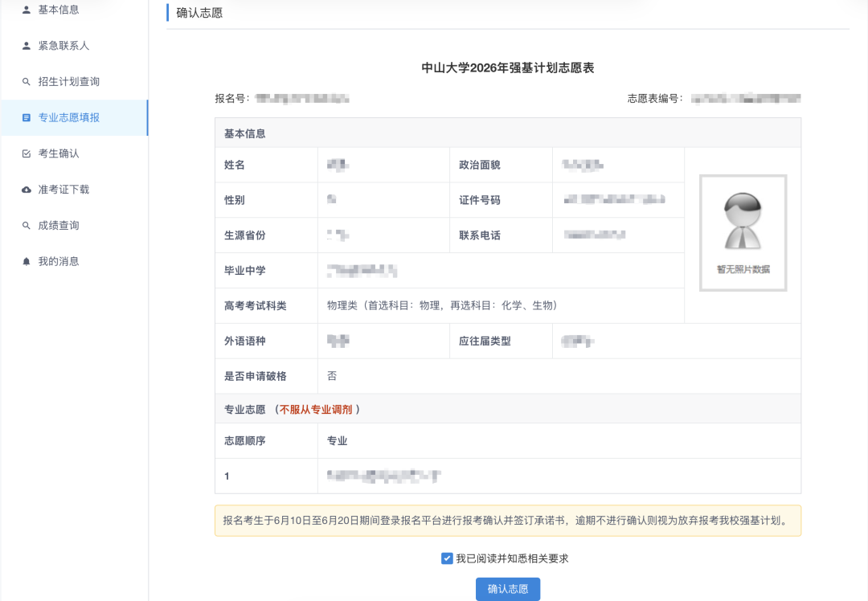Screen dimensions: 868x601
Task: Click the search icon beside 成绩查询
Action: coord(25,225)
